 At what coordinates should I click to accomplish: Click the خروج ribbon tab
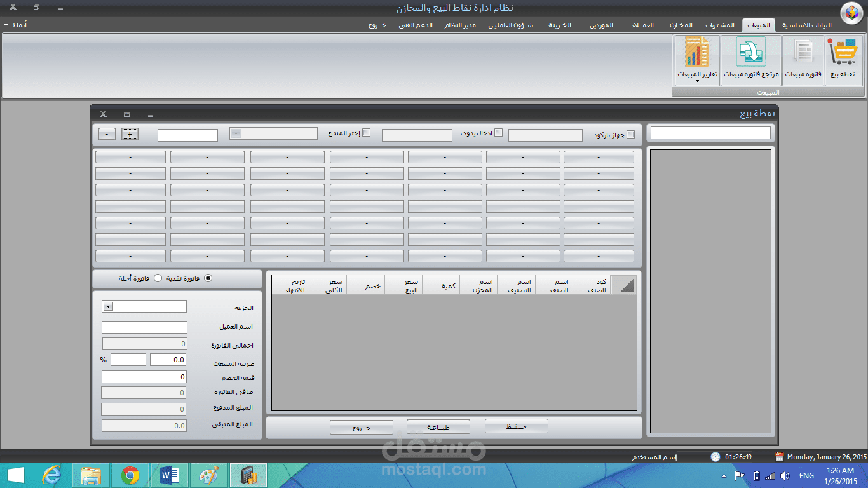[377, 25]
